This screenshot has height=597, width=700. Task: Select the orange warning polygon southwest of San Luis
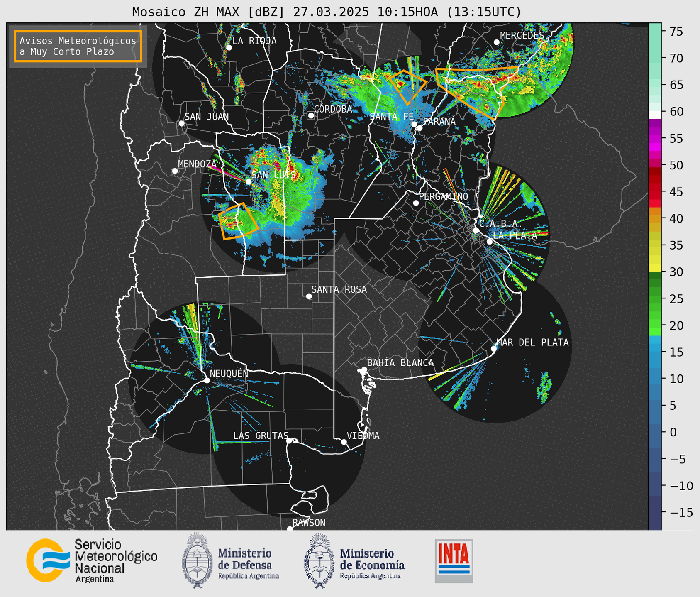click(238, 221)
